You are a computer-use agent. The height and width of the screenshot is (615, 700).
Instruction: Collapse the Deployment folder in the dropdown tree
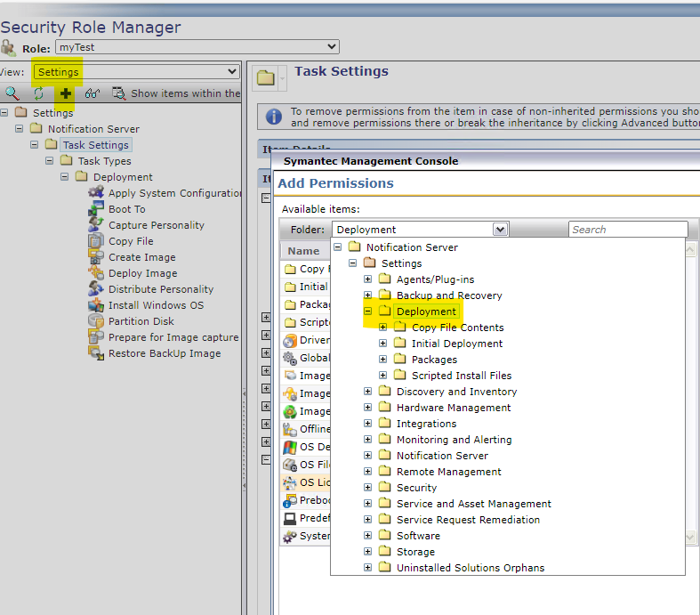[x=367, y=312]
